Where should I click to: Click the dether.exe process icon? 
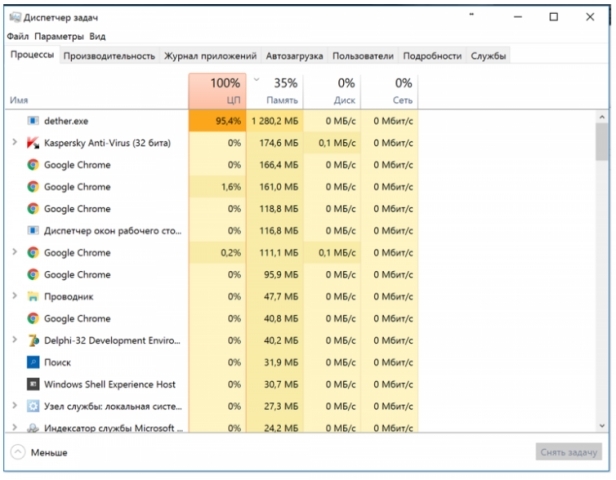click(x=33, y=121)
